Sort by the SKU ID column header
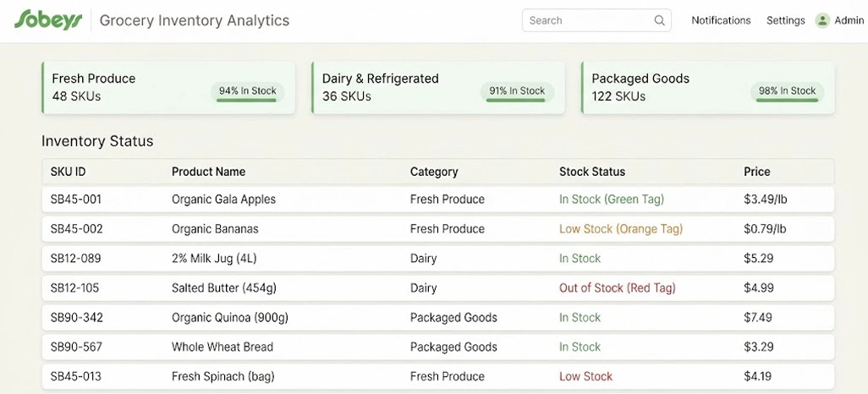Image resolution: width=868 pixels, height=394 pixels. [68, 172]
